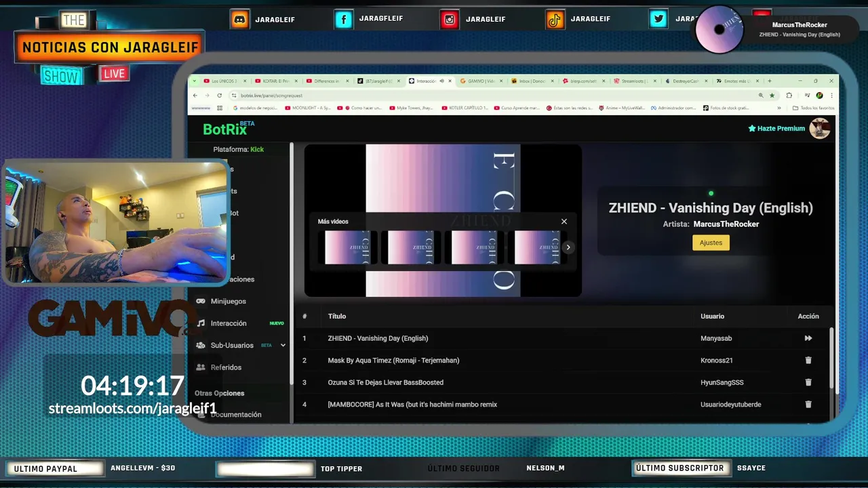Click user Manyasab in the queue
868x488 pixels.
(x=716, y=338)
